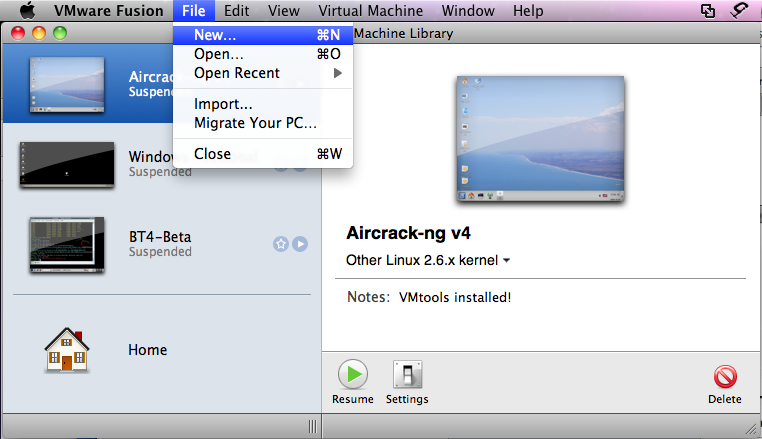The width and height of the screenshot is (762, 439).
Task: Select the BT4-Beta list entry name
Action: pos(160,237)
